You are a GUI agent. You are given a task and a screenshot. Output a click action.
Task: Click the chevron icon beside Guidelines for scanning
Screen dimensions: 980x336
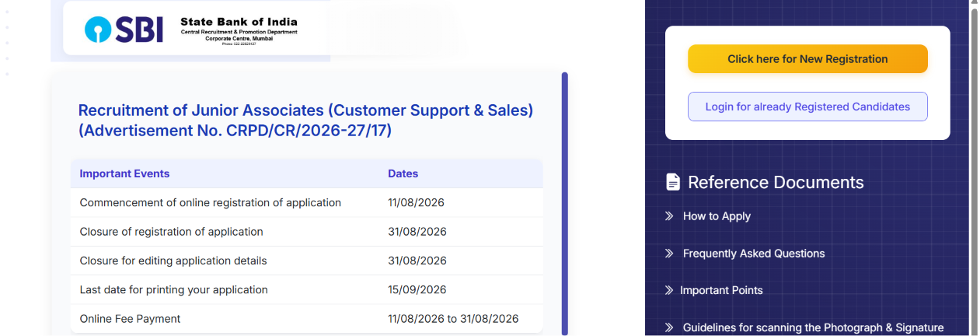click(669, 327)
